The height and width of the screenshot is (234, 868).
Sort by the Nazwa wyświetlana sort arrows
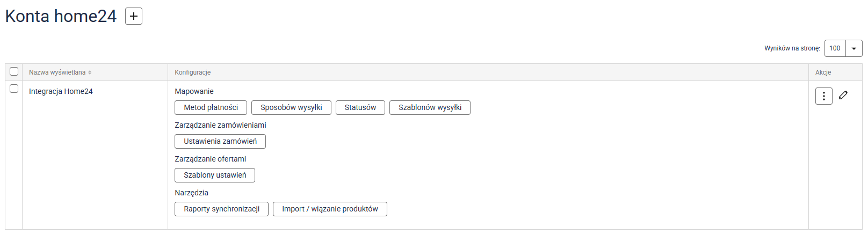coord(90,72)
